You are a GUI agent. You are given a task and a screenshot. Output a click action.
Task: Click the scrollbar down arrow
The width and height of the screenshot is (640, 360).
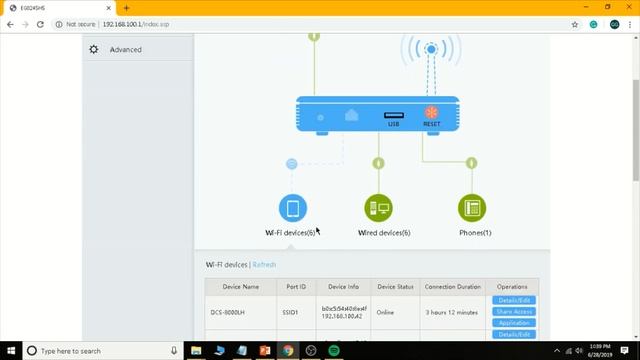636,337
